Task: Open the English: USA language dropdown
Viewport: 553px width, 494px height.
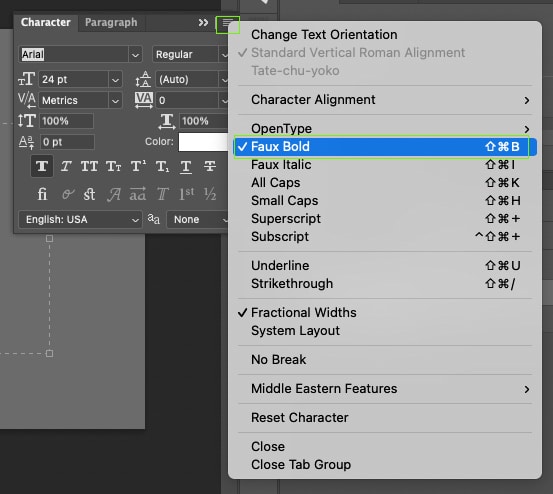Action: pyautogui.click(x=80, y=220)
